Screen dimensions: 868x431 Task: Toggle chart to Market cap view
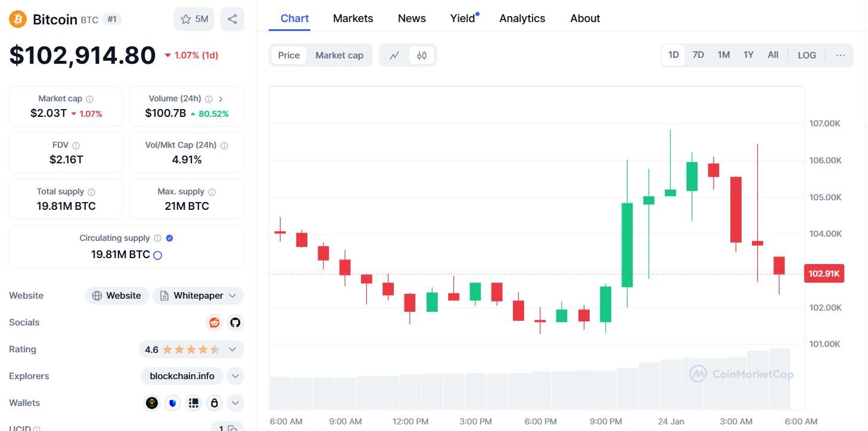pyautogui.click(x=339, y=55)
